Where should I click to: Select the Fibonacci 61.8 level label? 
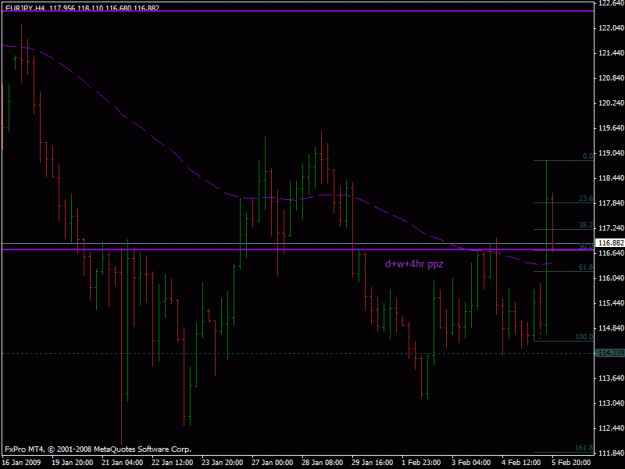[x=586, y=267]
